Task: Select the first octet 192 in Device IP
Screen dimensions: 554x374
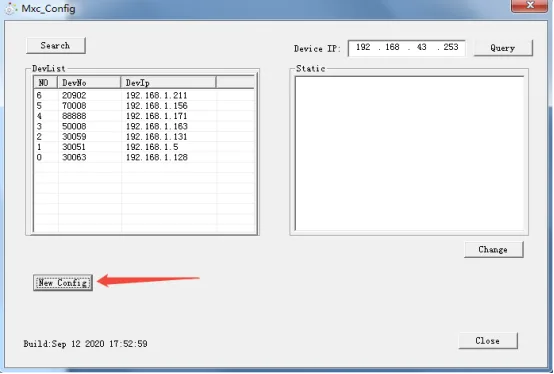Action: click(363, 47)
